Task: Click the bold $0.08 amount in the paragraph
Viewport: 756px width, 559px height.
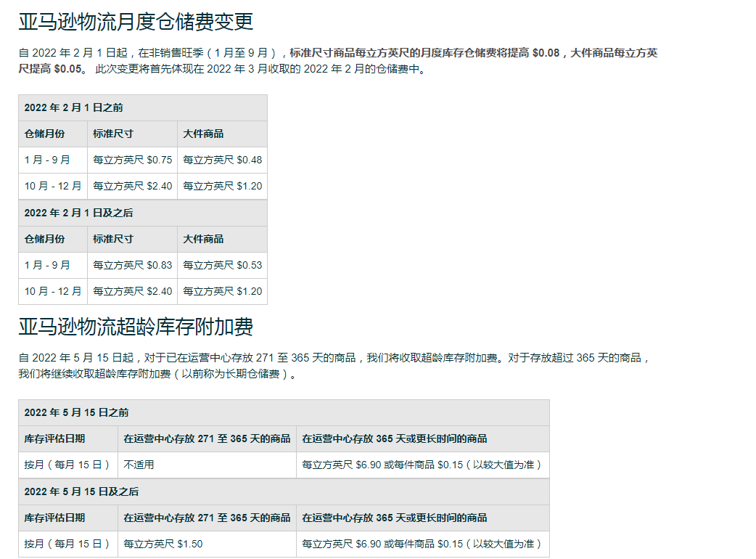Action: point(546,53)
